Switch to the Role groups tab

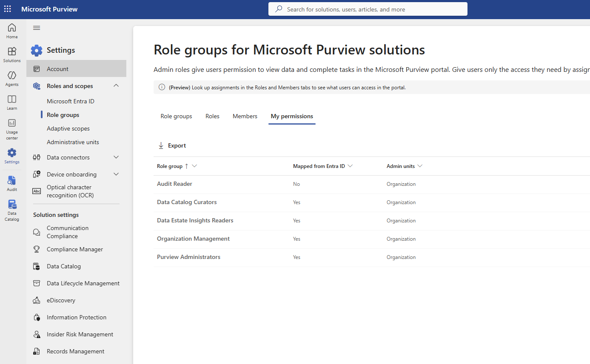click(176, 116)
